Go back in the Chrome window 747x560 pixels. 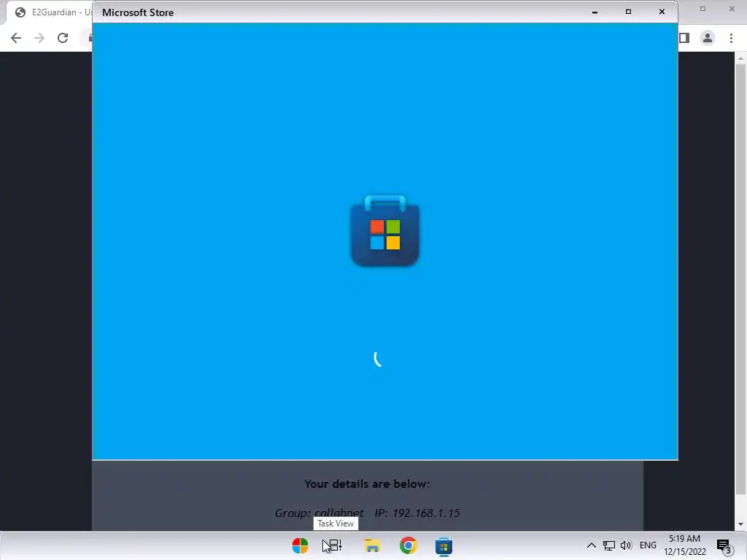[16, 38]
